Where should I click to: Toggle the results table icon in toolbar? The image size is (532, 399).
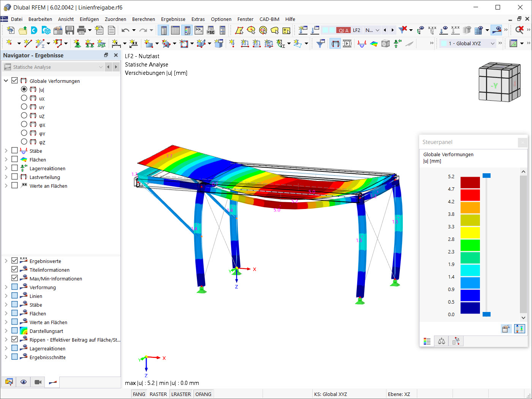pyautogui.click(x=175, y=30)
